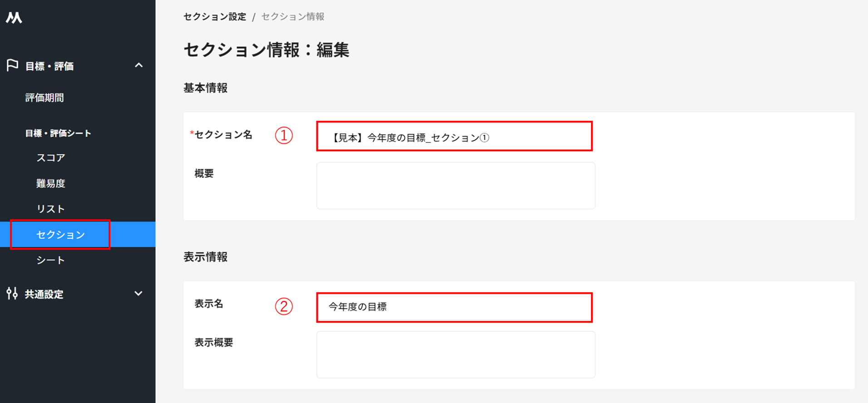Open the リスト sidebar item
Viewport: 868px width, 403px height.
point(51,209)
